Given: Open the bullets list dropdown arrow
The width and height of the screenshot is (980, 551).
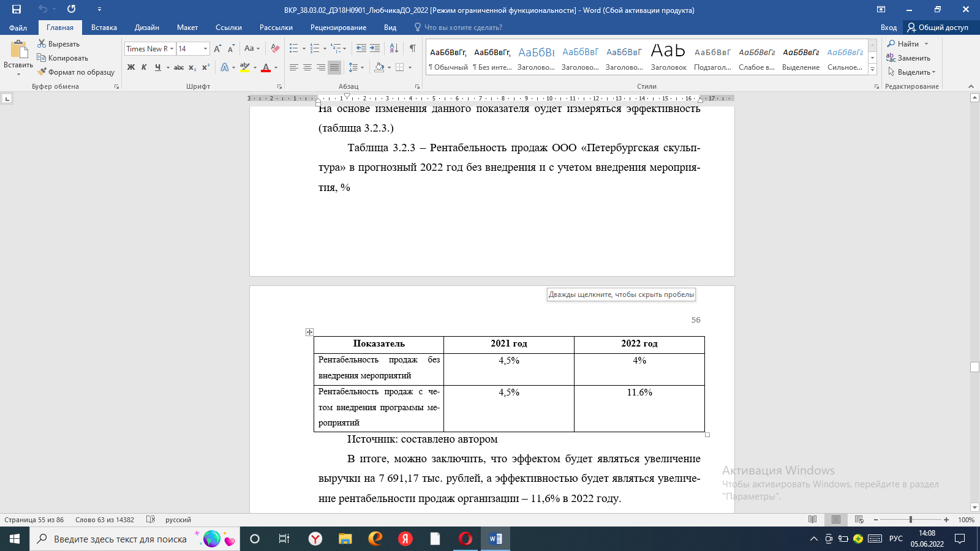Looking at the screenshot, I should coord(304,48).
